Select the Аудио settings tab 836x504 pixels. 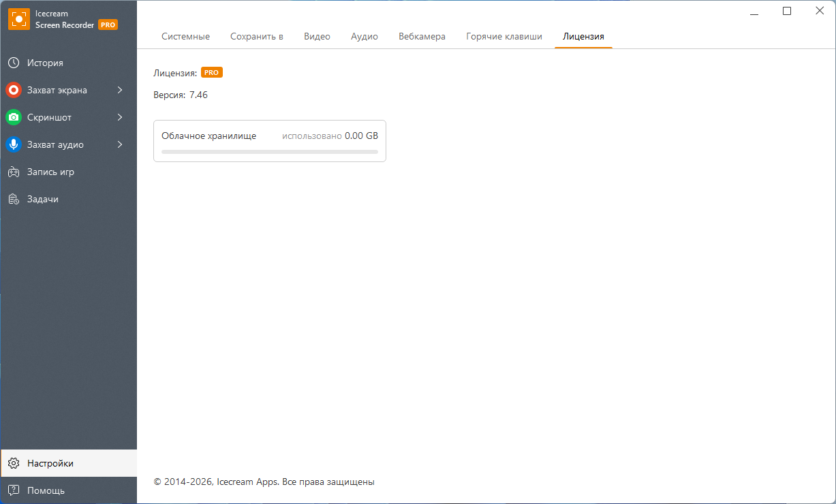coord(365,37)
